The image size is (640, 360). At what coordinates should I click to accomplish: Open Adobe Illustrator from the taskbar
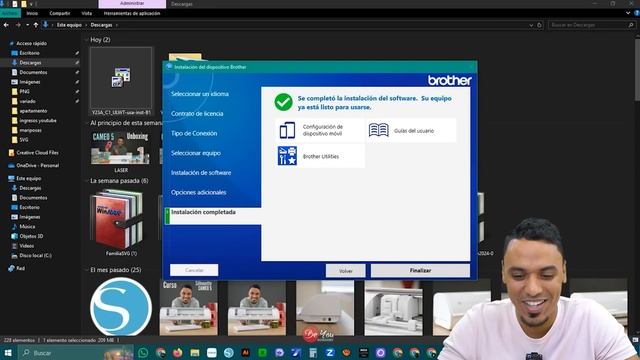click(245, 353)
